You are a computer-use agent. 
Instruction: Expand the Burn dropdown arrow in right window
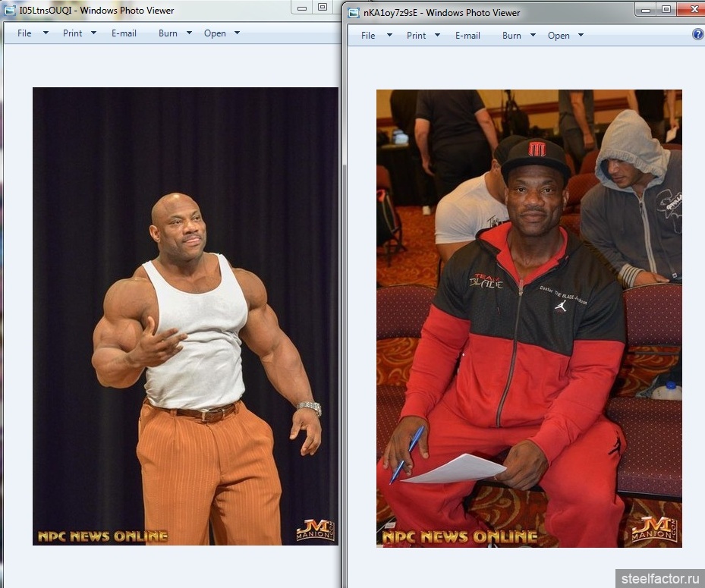click(x=533, y=36)
